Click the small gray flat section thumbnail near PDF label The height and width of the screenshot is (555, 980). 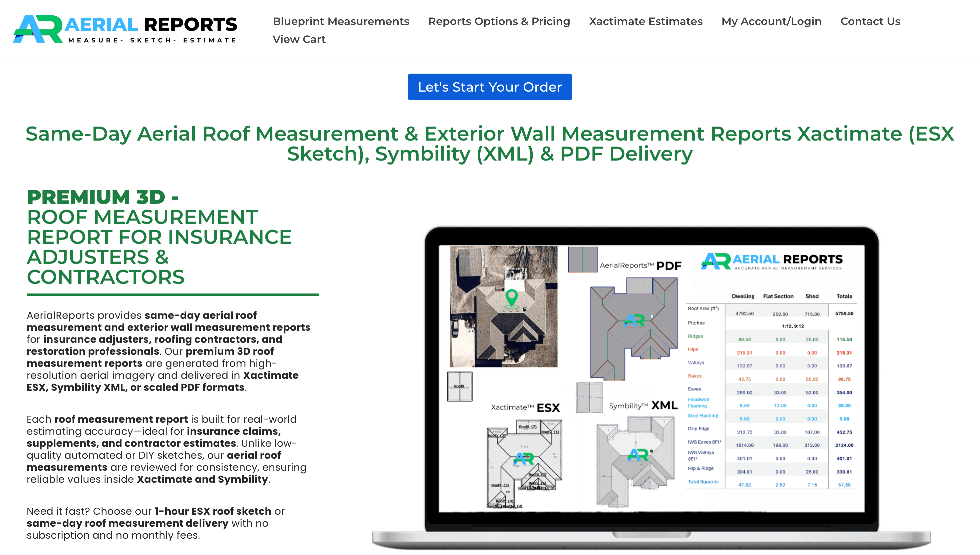pyautogui.click(x=582, y=259)
